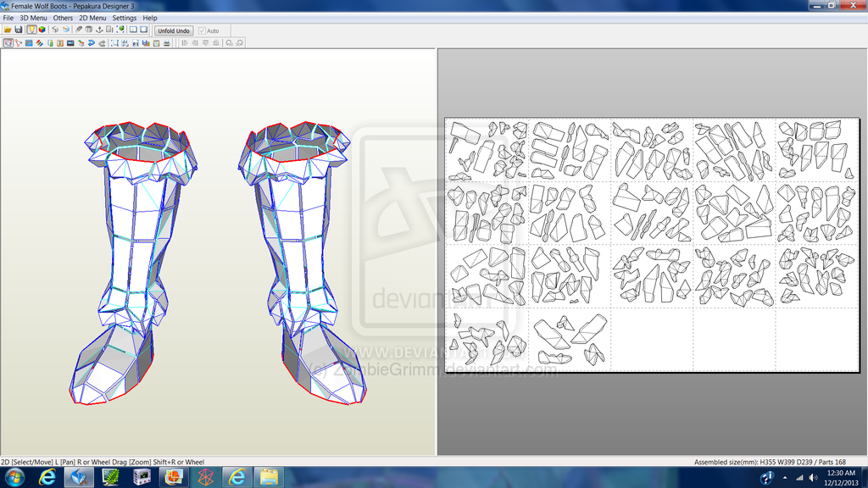Click the blue panel list icon
This screenshot has height=488, width=868.
click(x=29, y=43)
